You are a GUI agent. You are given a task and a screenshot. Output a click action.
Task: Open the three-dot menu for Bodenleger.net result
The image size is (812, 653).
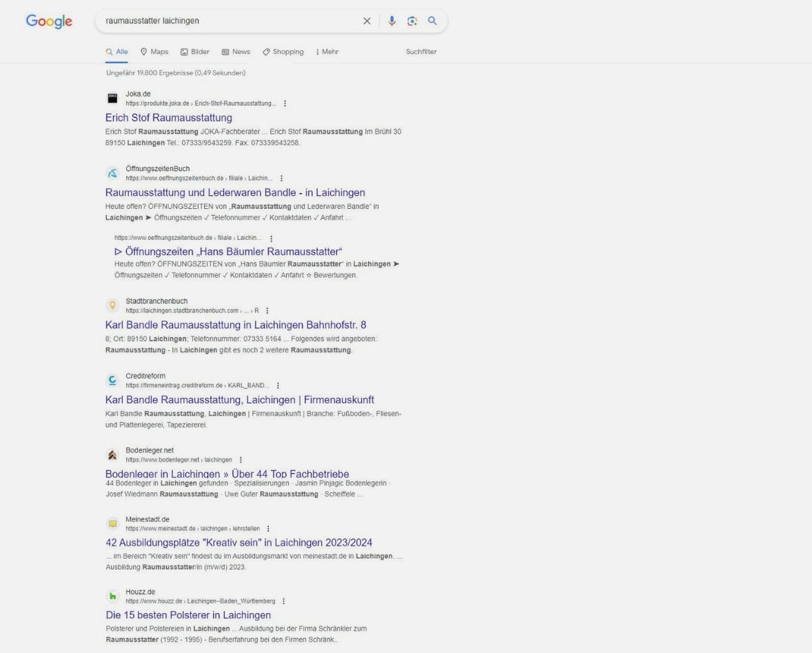click(241, 460)
